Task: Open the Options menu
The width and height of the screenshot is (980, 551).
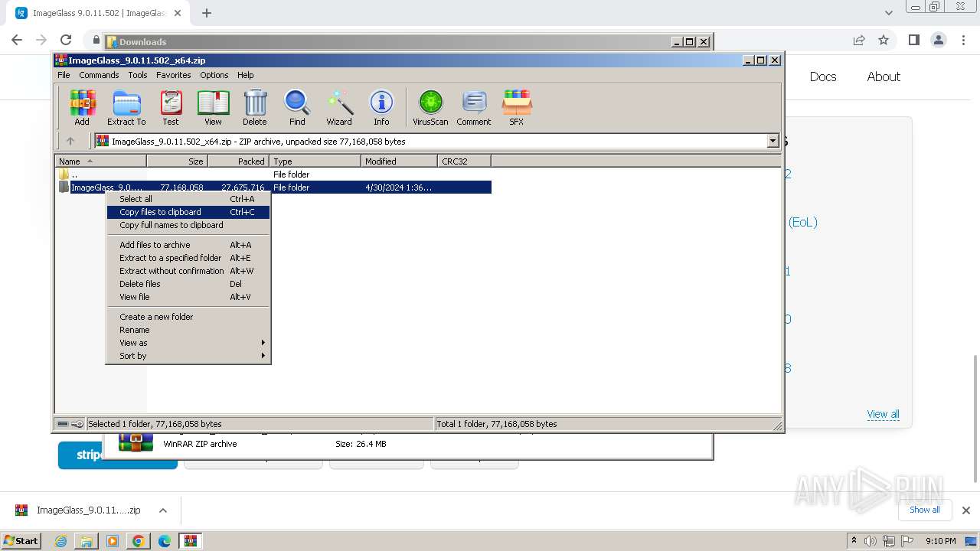Action: click(x=214, y=75)
